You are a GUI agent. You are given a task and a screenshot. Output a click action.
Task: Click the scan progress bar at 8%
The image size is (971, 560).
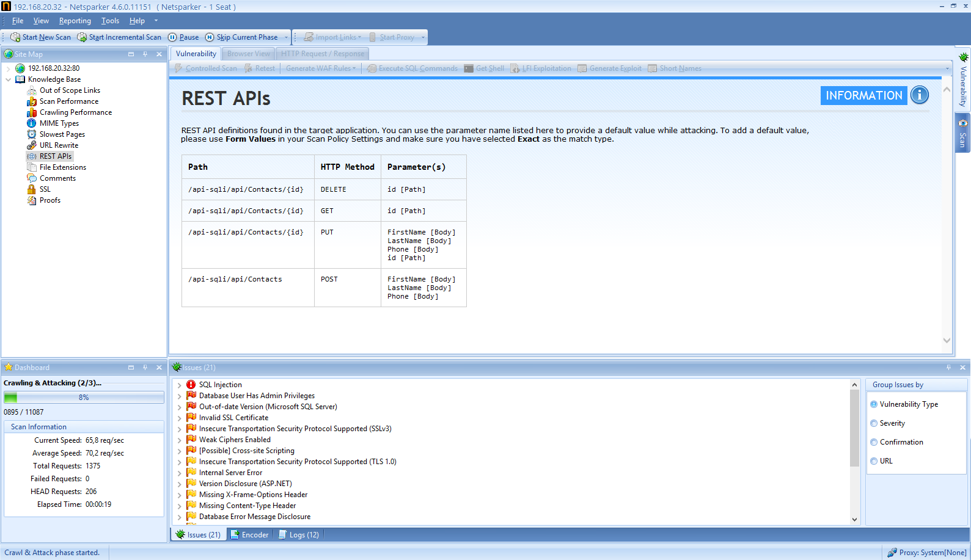pos(84,398)
